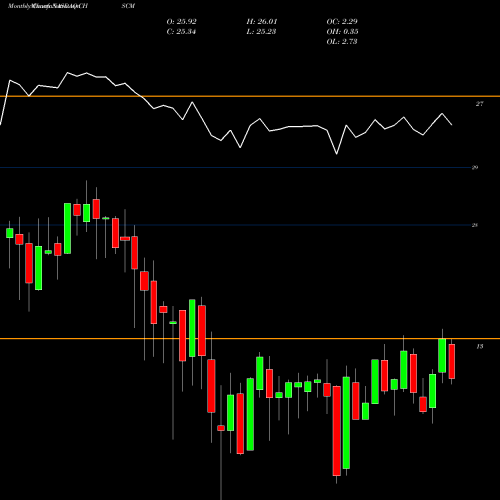Click the axis label "29"

[475, 168]
